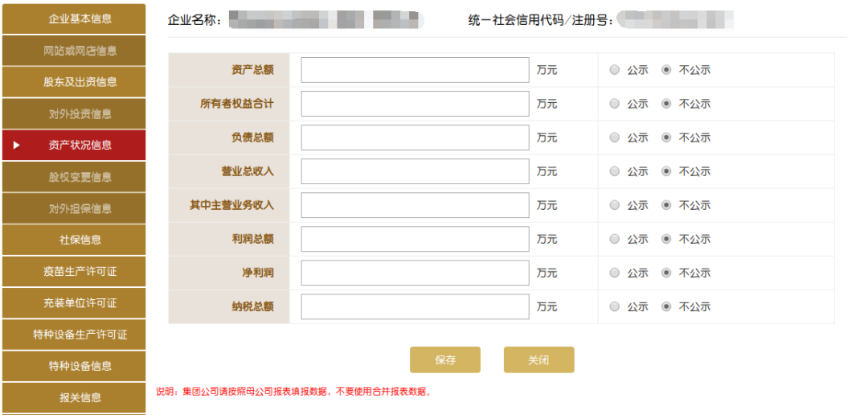Choose 不公示 for 净利润

[x=666, y=273]
